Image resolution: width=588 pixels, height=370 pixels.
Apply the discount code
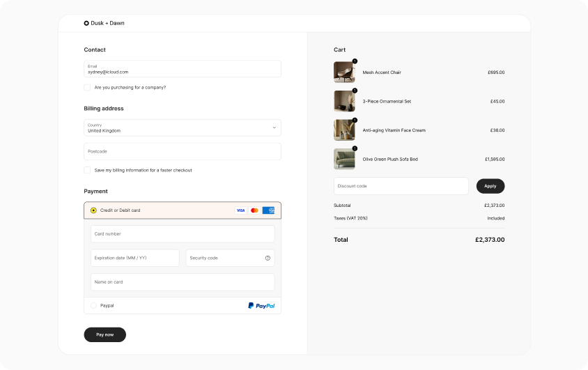pos(490,186)
